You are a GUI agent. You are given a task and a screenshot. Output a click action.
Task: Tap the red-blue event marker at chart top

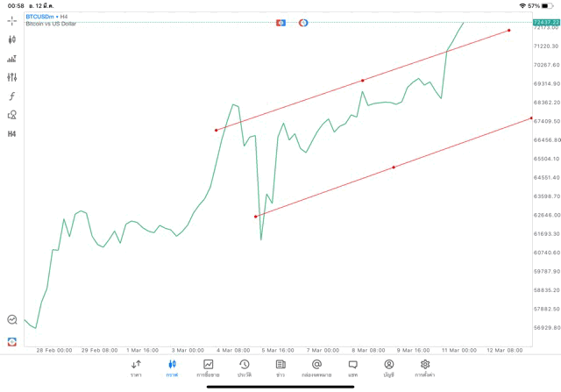[280, 22]
